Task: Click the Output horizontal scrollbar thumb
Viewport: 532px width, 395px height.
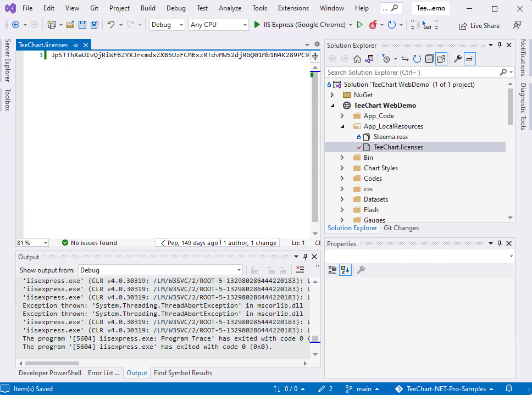Action: point(52,364)
